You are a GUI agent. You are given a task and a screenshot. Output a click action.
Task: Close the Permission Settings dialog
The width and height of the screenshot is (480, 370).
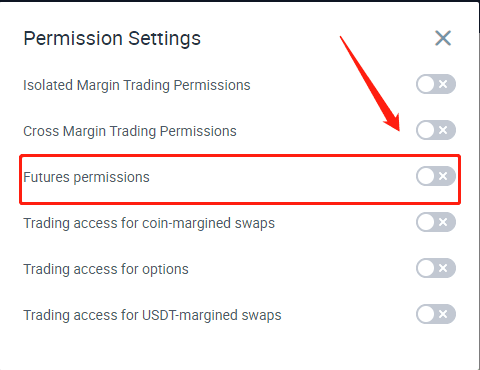(443, 38)
